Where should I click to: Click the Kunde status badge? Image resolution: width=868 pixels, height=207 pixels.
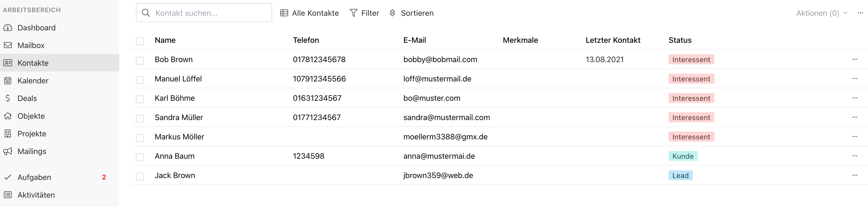[x=683, y=156]
